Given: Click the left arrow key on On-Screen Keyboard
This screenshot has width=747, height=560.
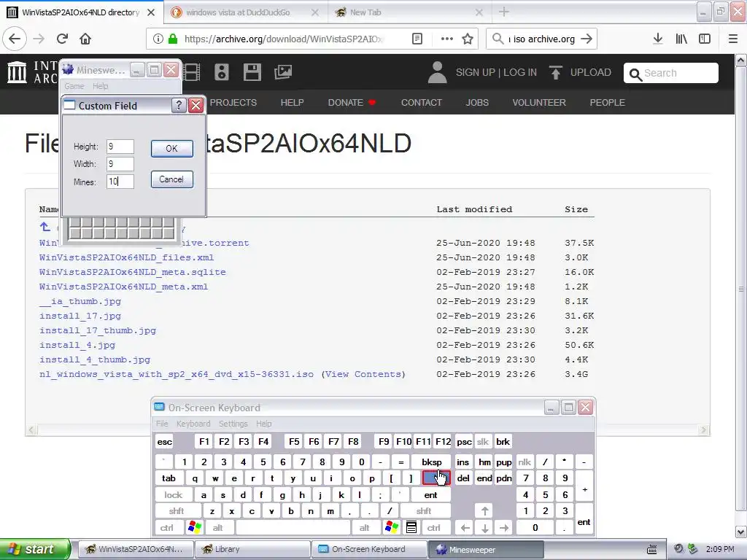Looking at the screenshot, I should pos(465,528).
